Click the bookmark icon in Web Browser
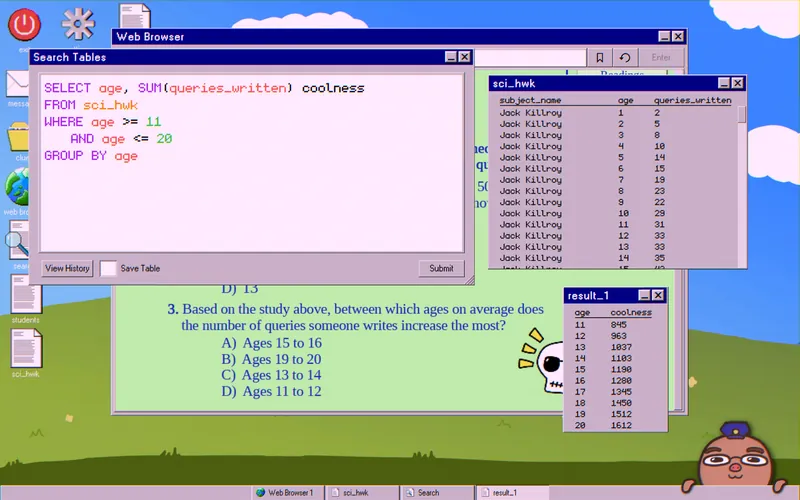The image size is (800, 500). (600, 58)
